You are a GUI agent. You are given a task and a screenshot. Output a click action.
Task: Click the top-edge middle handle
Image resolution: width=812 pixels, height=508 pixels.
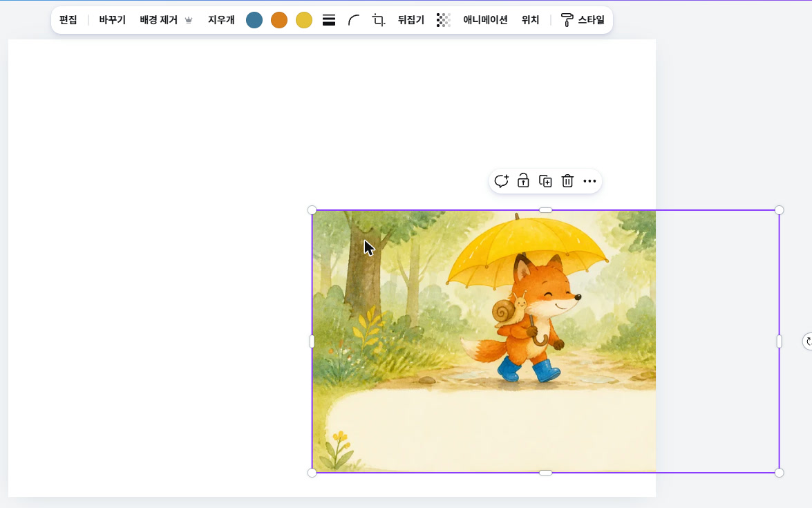pyautogui.click(x=545, y=209)
